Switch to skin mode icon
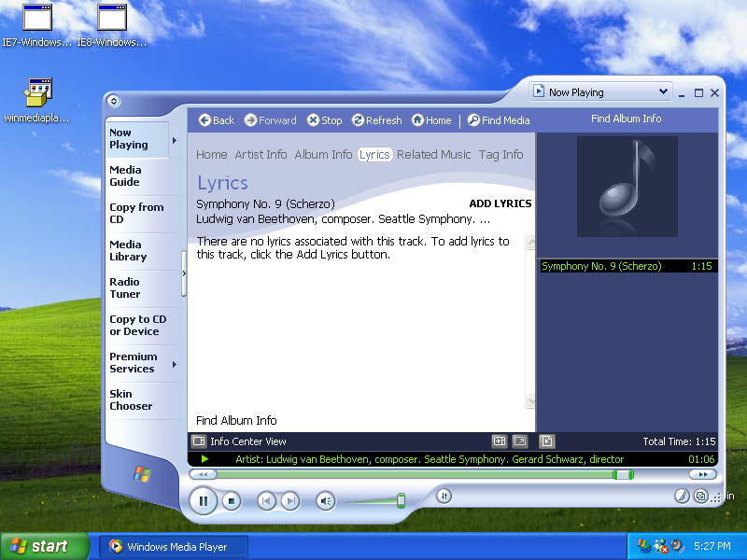The width and height of the screenshot is (747, 560). 701,497
